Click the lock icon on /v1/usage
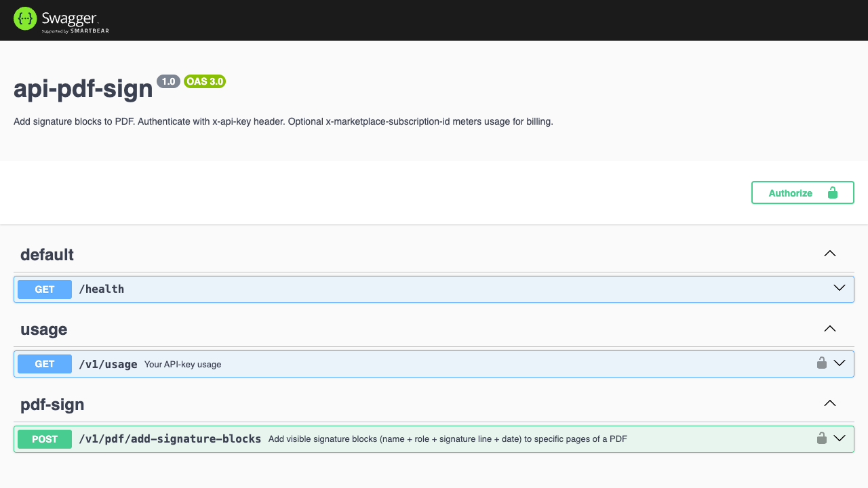The image size is (868, 488). 822,363
